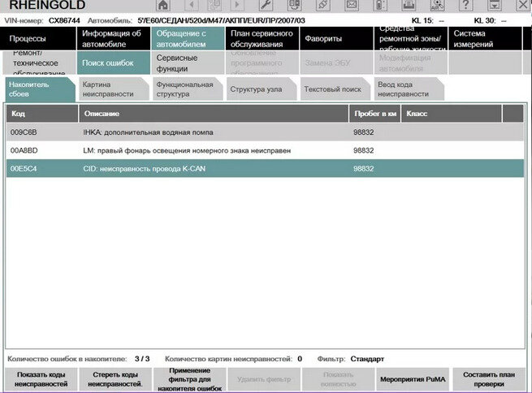Click the printer icon in toolbar
The image size is (532, 393).
[x=409, y=5]
